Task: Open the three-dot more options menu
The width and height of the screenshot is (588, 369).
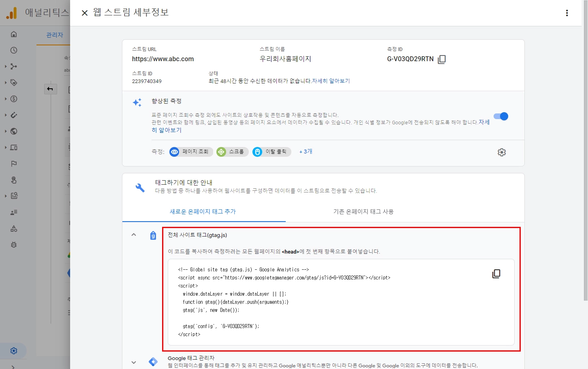Action: pyautogui.click(x=567, y=13)
